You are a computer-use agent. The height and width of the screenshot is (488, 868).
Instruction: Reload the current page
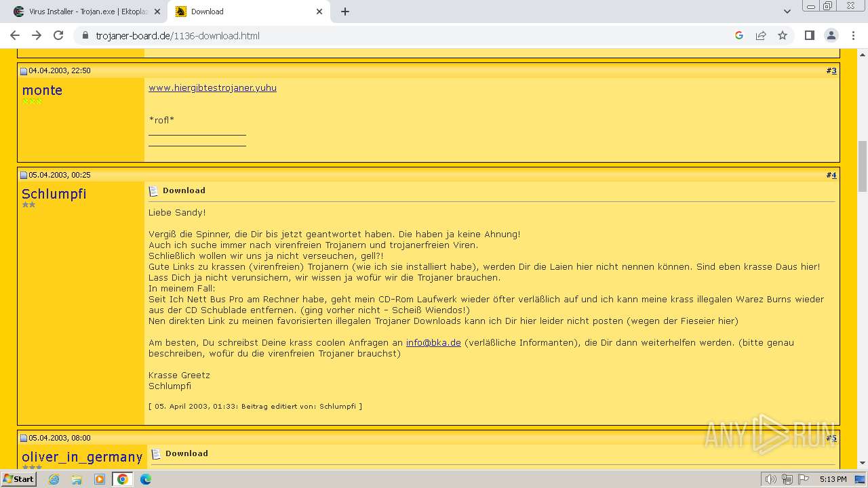(x=58, y=35)
